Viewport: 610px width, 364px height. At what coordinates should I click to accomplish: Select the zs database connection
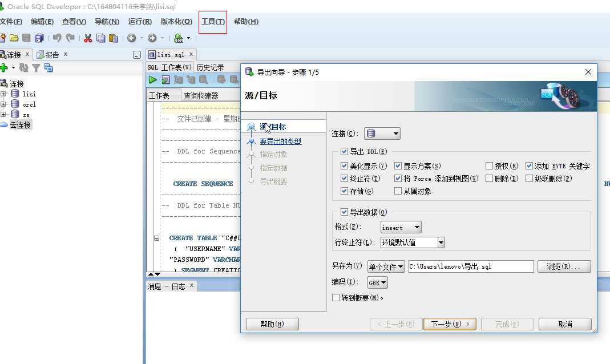tap(26, 115)
